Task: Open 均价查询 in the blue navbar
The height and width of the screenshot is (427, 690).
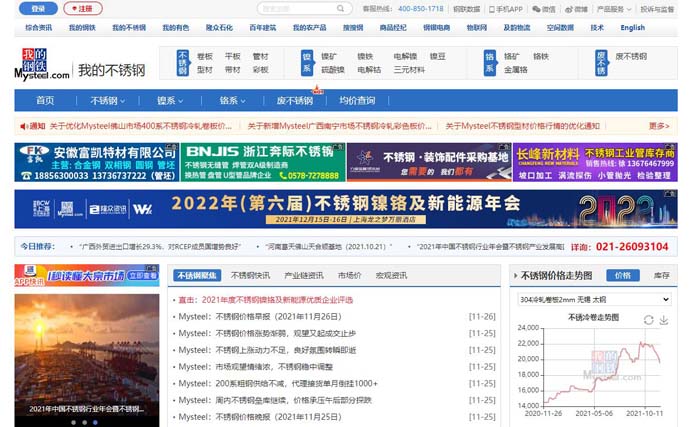Action: pos(357,101)
